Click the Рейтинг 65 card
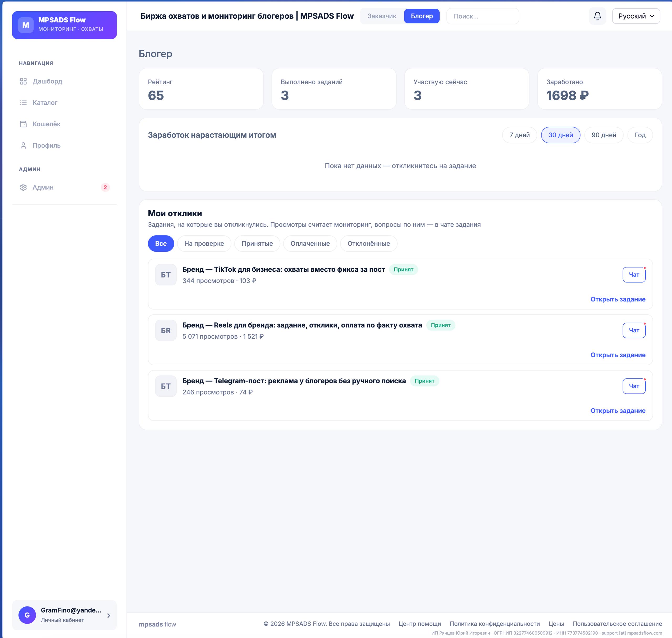672x638 pixels. (201, 89)
